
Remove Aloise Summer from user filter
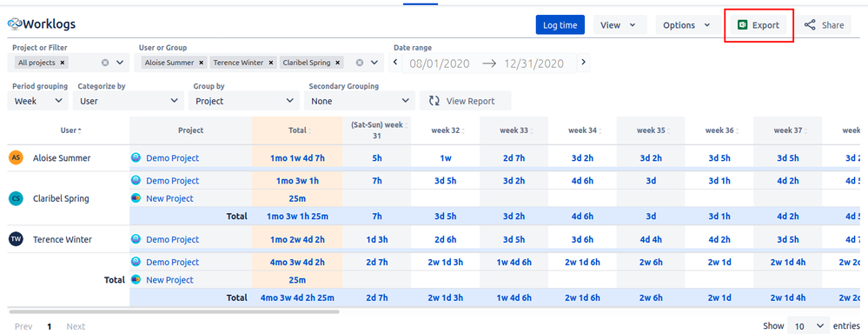(202, 63)
